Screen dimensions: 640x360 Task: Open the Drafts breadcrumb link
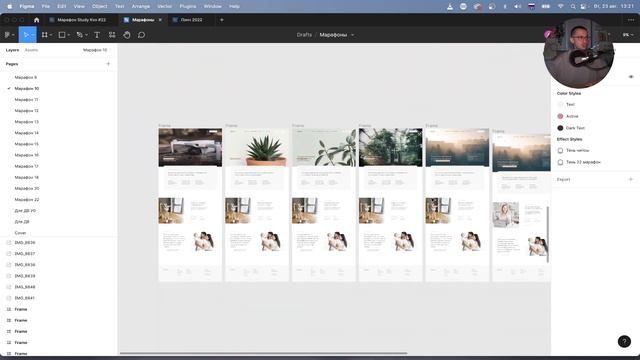pos(304,35)
